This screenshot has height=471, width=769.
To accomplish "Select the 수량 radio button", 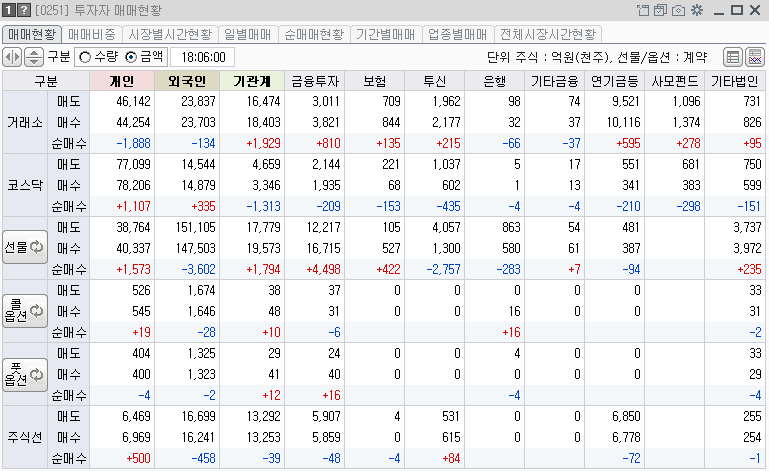I will (85, 57).
